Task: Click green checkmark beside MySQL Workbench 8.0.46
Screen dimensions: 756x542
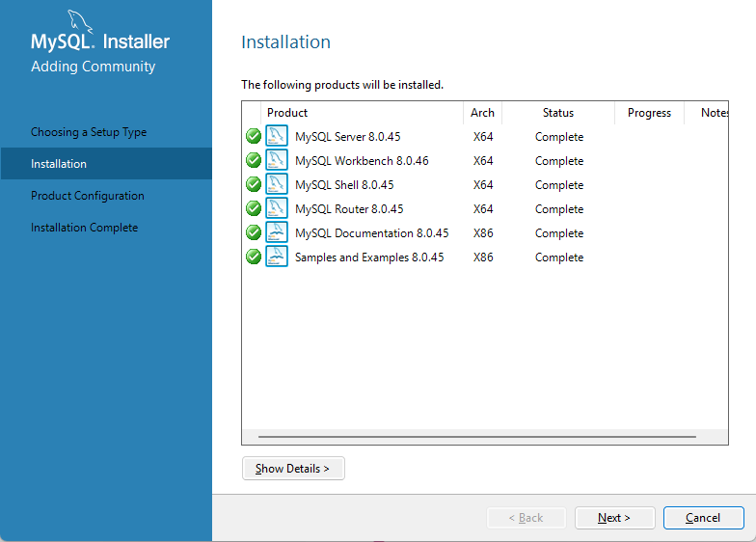Action: click(253, 160)
